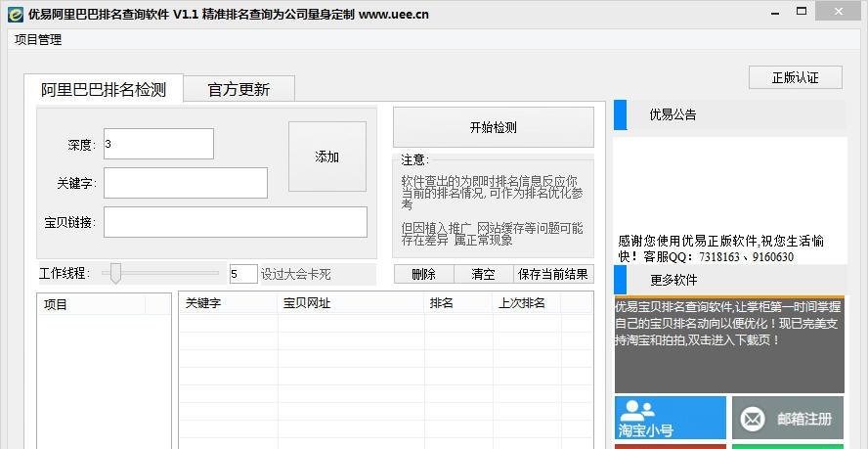Click the 关键字 text field

(185, 183)
